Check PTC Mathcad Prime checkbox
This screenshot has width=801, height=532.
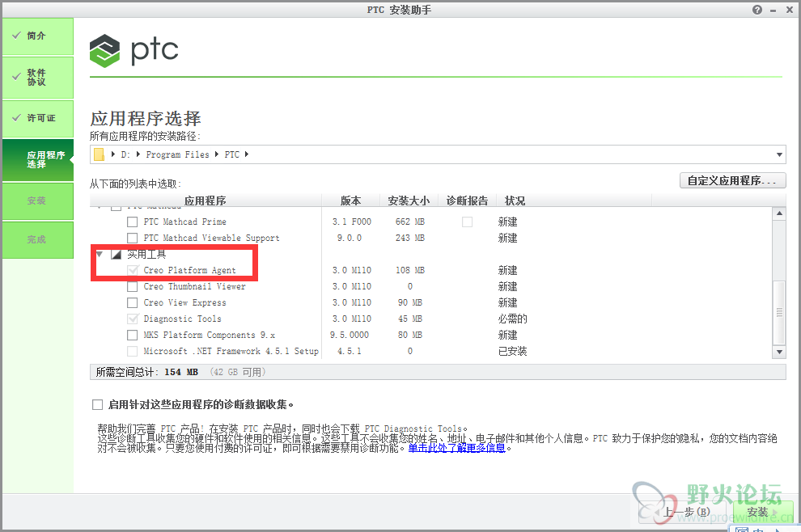point(133,222)
